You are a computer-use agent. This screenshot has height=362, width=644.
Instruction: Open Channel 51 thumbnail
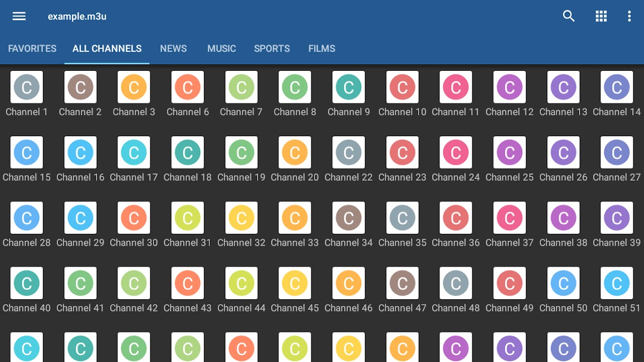[x=617, y=284]
